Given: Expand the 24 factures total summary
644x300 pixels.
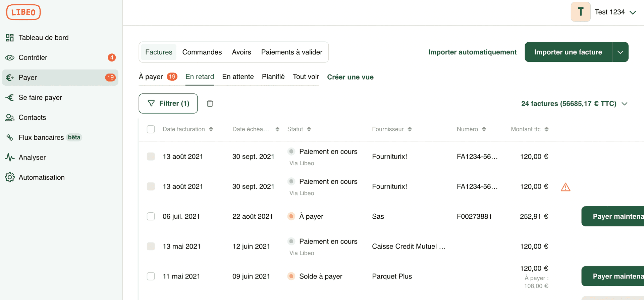Looking at the screenshot, I should tap(574, 103).
